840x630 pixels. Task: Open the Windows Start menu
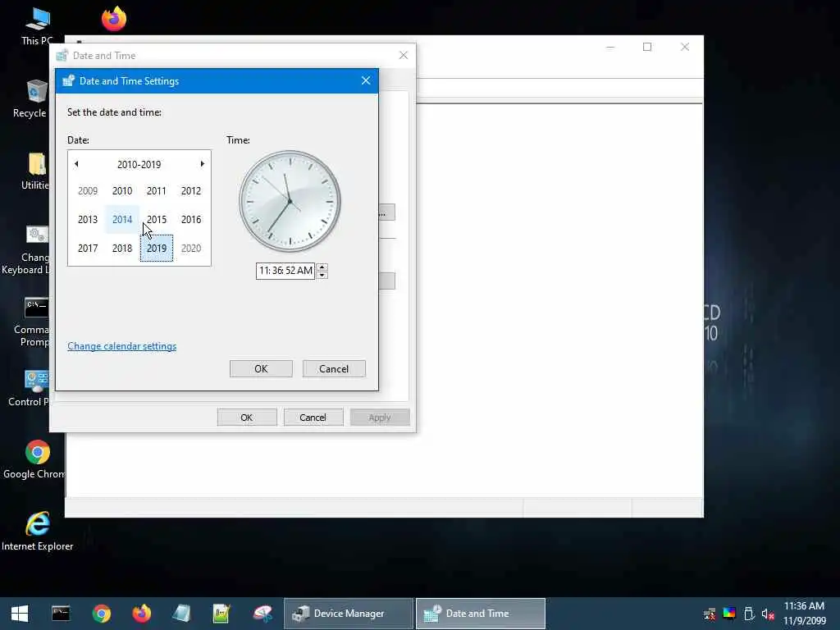[x=20, y=614]
